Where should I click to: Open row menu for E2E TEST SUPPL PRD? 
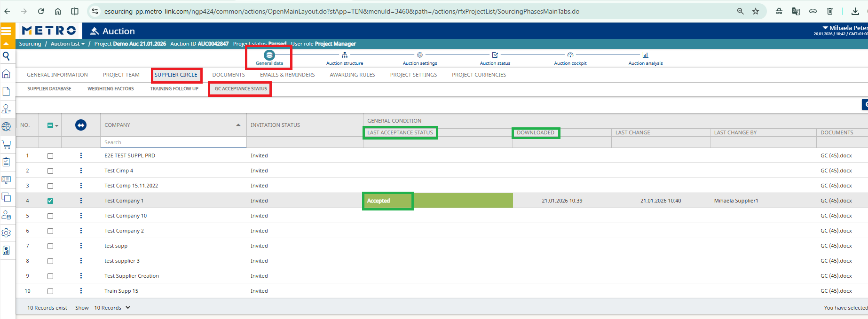pos(81,156)
